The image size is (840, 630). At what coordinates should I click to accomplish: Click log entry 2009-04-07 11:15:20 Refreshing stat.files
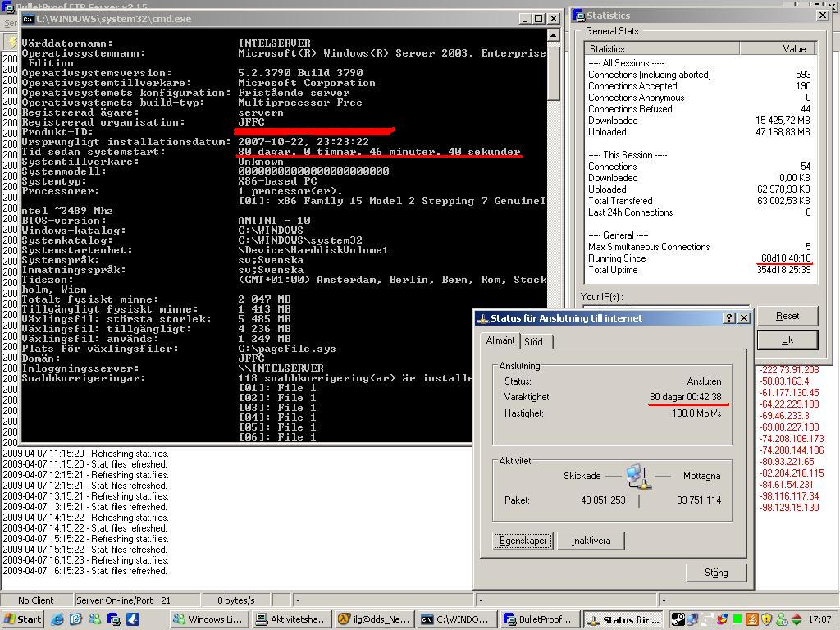85,454
